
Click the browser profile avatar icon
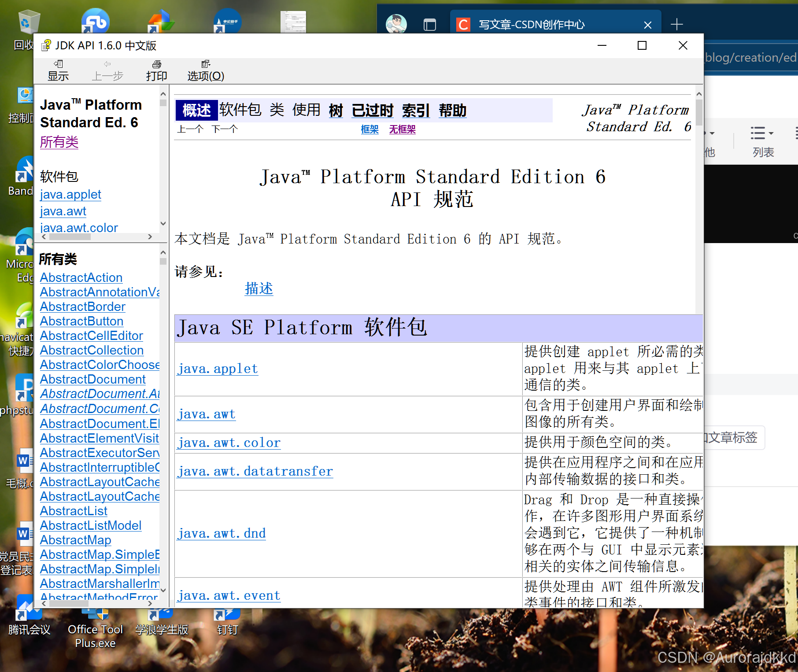point(395,24)
